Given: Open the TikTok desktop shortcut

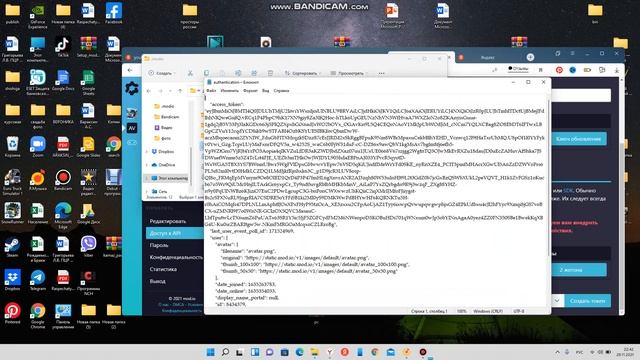Looking at the screenshot, I should click(x=63, y=47).
